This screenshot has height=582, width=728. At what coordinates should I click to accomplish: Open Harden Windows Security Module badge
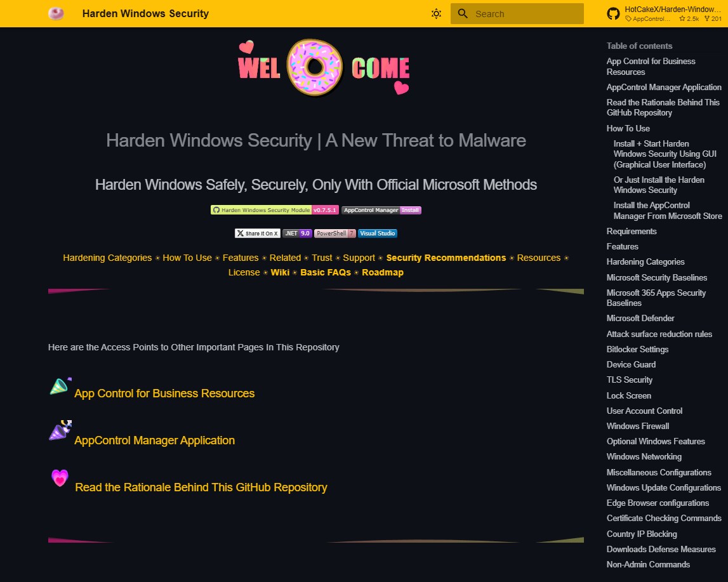pos(274,210)
